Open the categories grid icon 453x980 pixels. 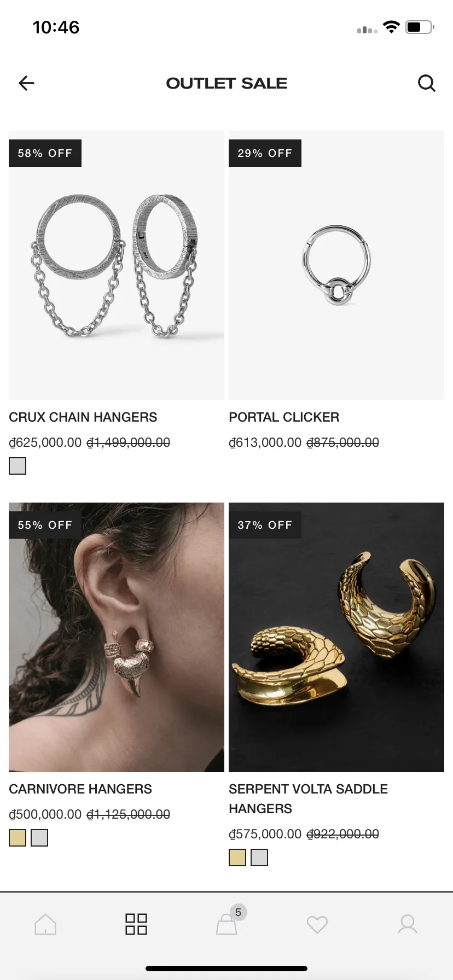click(x=136, y=924)
